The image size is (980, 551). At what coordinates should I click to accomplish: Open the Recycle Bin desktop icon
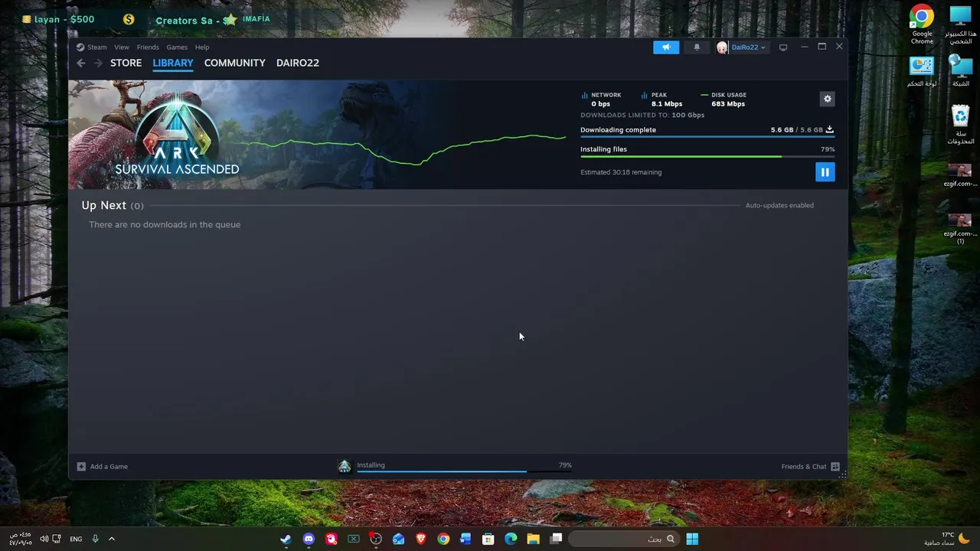(x=960, y=126)
